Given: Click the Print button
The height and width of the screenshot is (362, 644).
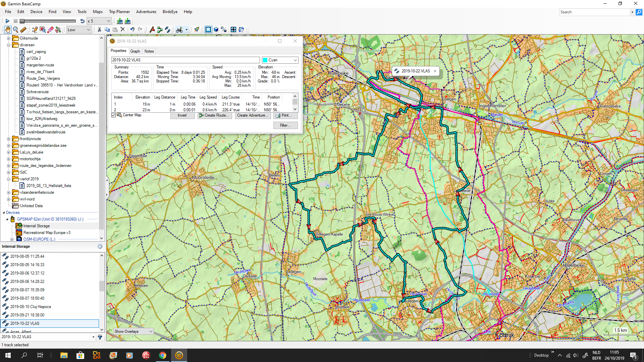Looking at the screenshot, I should pos(286,115).
